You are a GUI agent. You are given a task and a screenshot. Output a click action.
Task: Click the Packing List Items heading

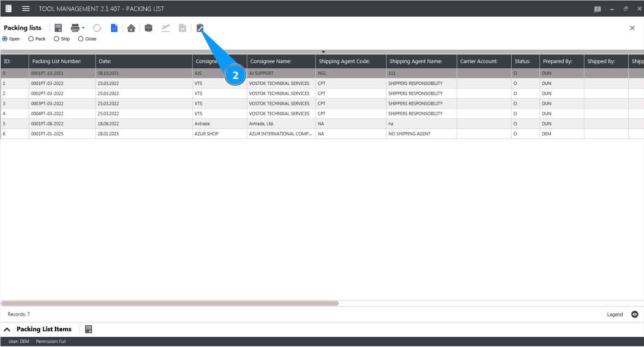click(44, 329)
